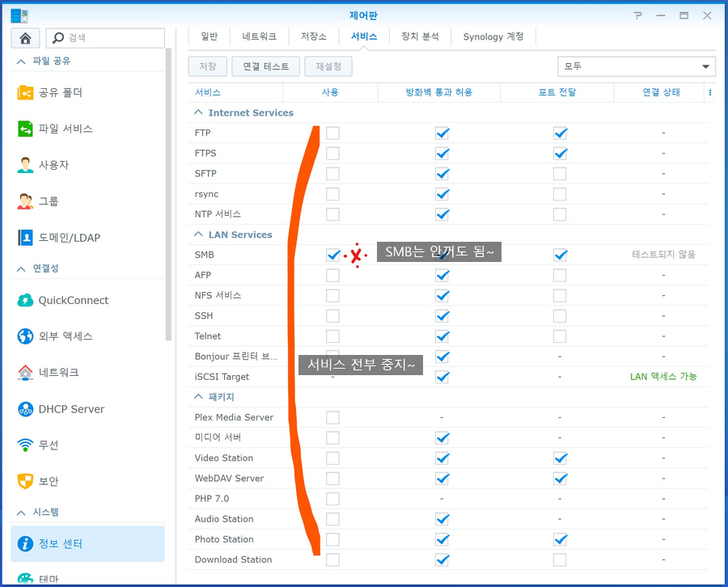Switch to the 일반 tab
The width and height of the screenshot is (728, 587).
click(x=209, y=36)
